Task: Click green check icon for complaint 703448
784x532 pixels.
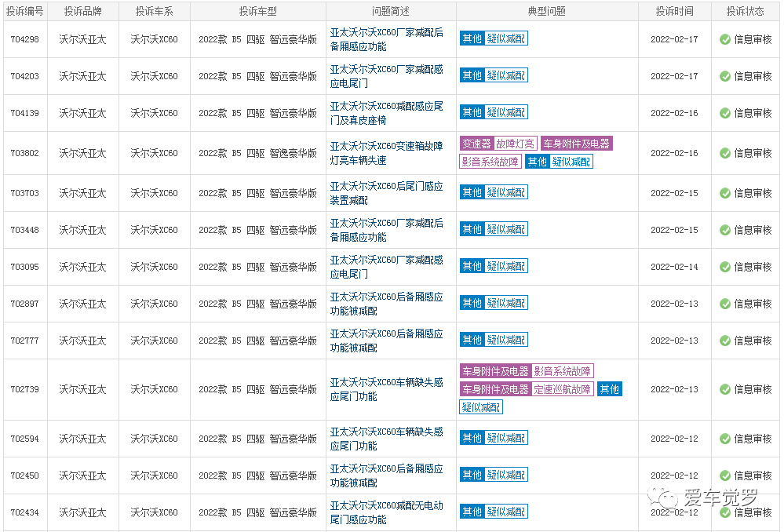Action: pyautogui.click(x=725, y=231)
